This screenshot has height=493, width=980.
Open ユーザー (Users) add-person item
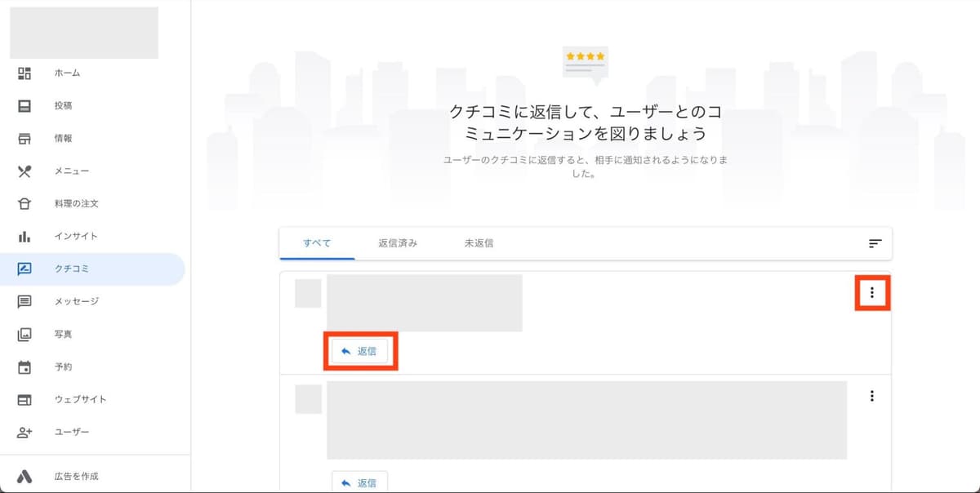coord(71,432)
